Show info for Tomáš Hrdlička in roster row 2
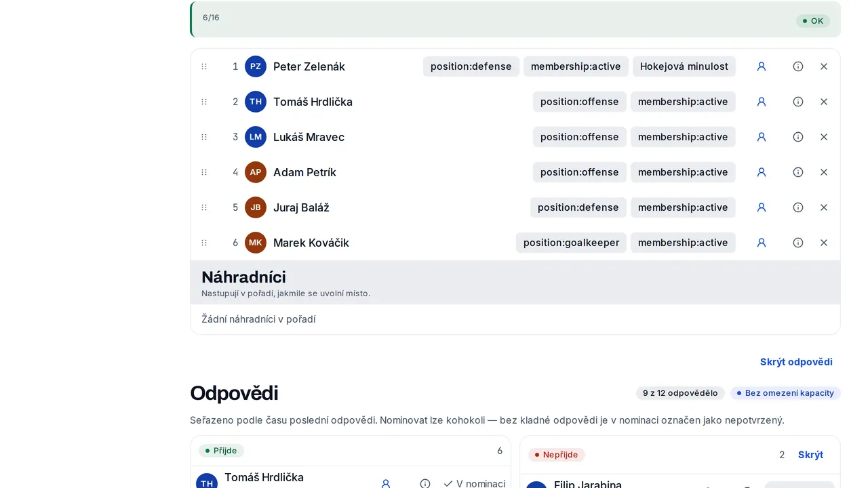This screenshot has width=868, height=488. pyautogui.click(x=798, y=102)
